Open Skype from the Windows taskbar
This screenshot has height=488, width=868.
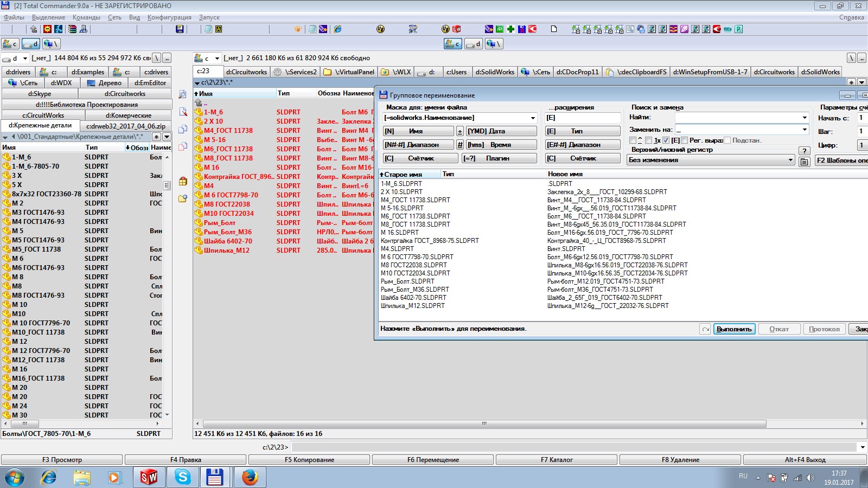click(183, 477)
